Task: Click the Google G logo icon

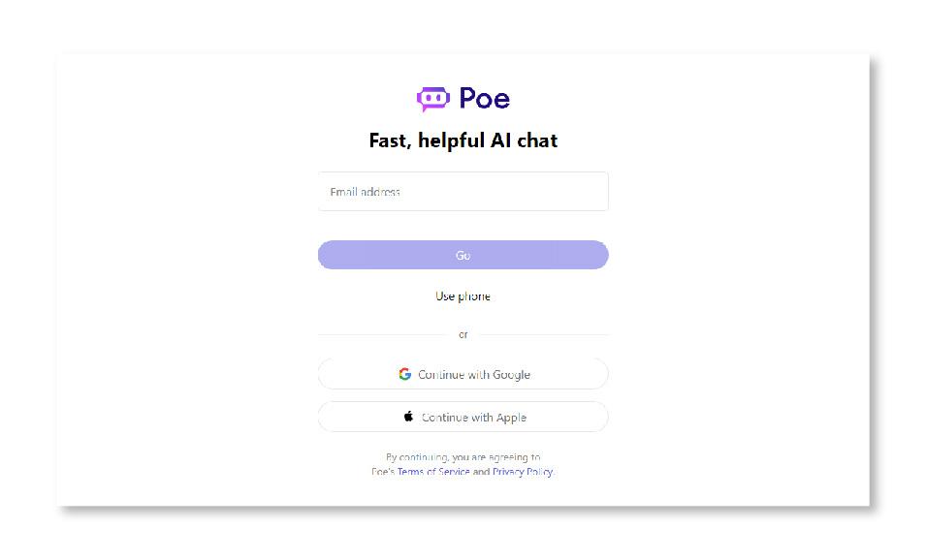Action: (404, 374)
